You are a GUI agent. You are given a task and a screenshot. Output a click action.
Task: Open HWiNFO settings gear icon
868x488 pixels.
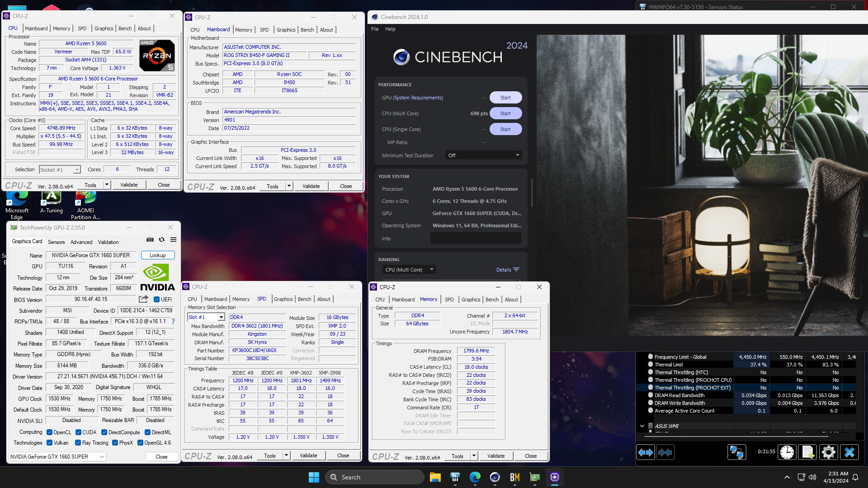tap(829, 452)
